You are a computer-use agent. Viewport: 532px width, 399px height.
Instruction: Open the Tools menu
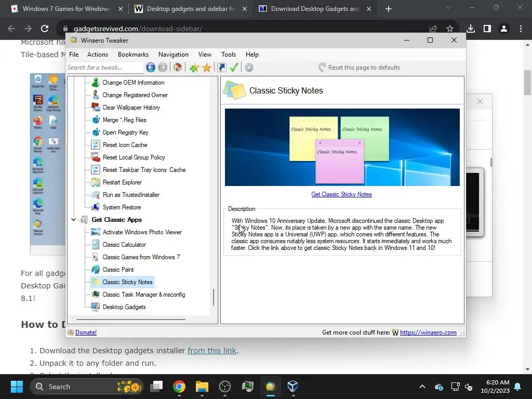pyautogui.click(x=229, y=54)
